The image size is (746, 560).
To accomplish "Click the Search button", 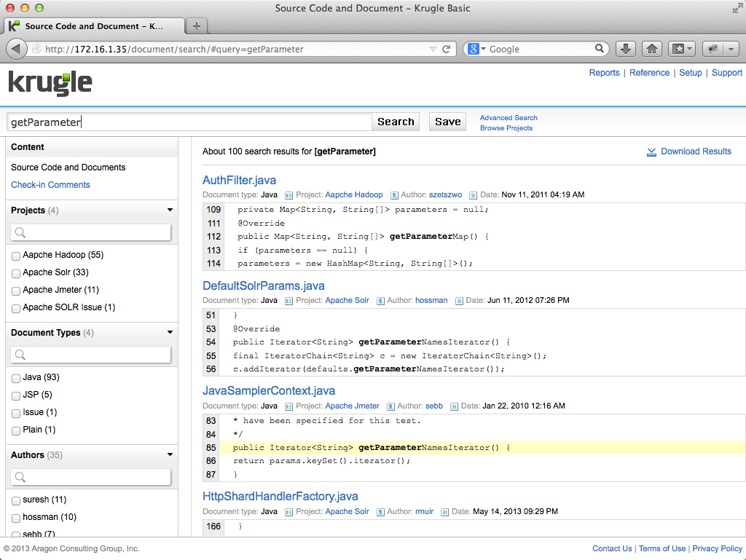I will pos(396,122).
